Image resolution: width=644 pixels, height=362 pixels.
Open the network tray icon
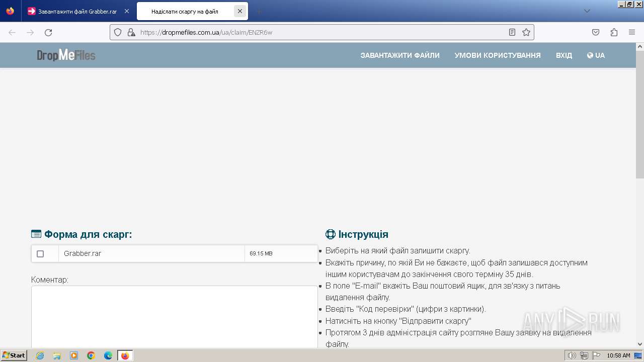(x=584, y=355)
